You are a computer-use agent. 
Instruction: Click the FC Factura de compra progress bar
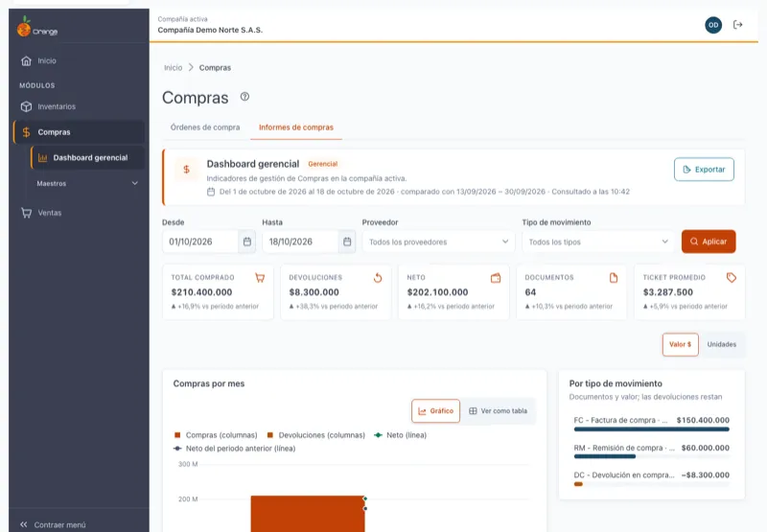[651, 429]
